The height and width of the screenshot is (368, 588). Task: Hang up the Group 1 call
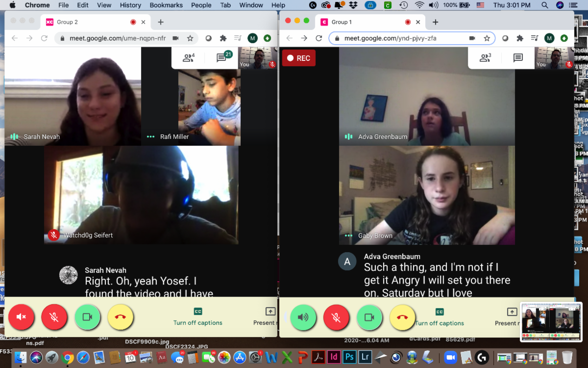coord(402,317)
